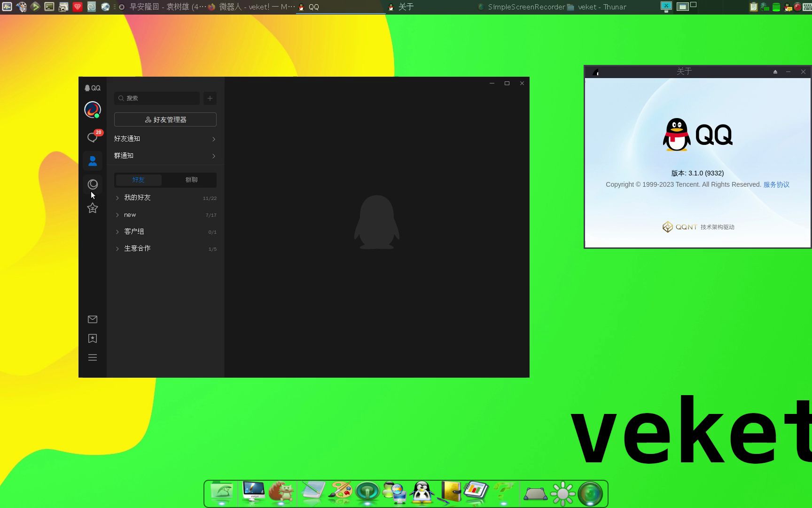Switch to the 好友 tab
This screenshot has height=508, width=812.
coord(139,180)
